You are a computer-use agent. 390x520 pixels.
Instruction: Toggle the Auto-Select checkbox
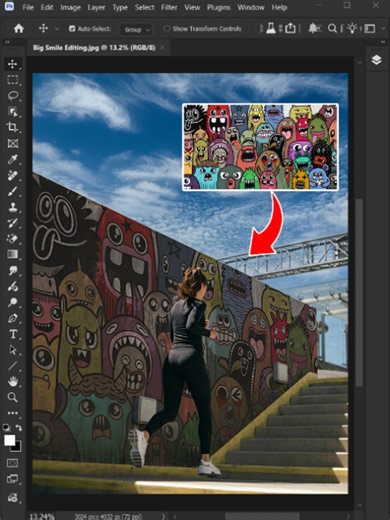point(72,29)
